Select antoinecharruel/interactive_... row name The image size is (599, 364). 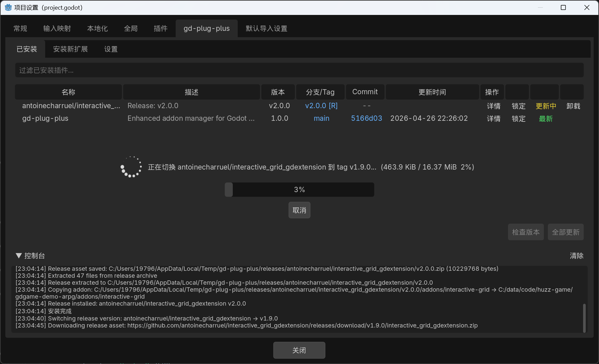[x=71, y=106]
